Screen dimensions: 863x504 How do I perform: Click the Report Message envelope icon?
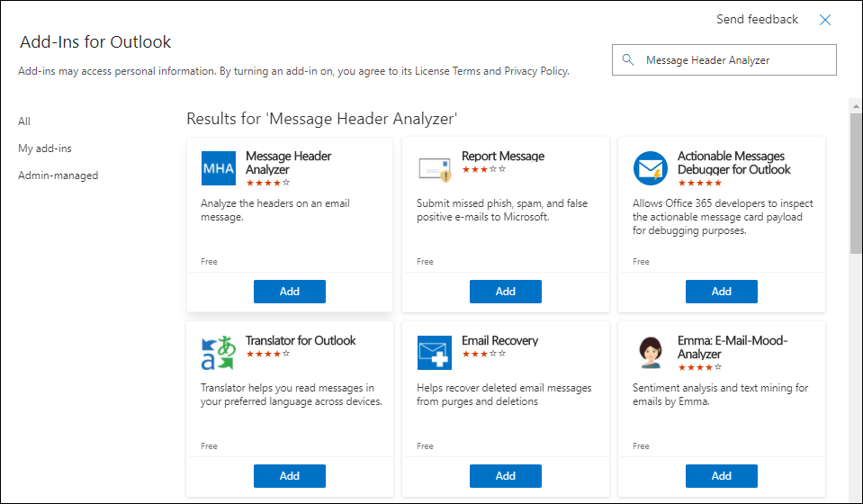435,168
